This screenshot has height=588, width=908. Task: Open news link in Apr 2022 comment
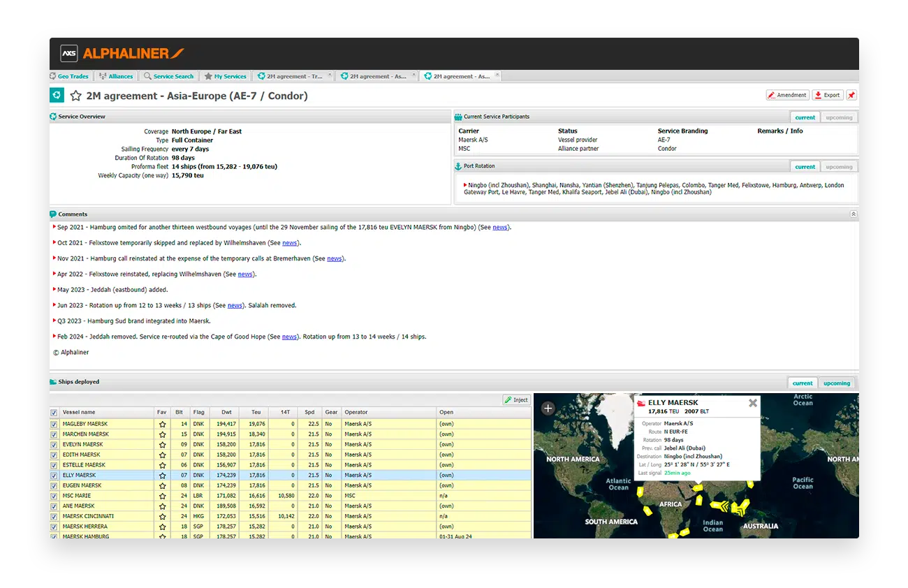coord(245,274)
